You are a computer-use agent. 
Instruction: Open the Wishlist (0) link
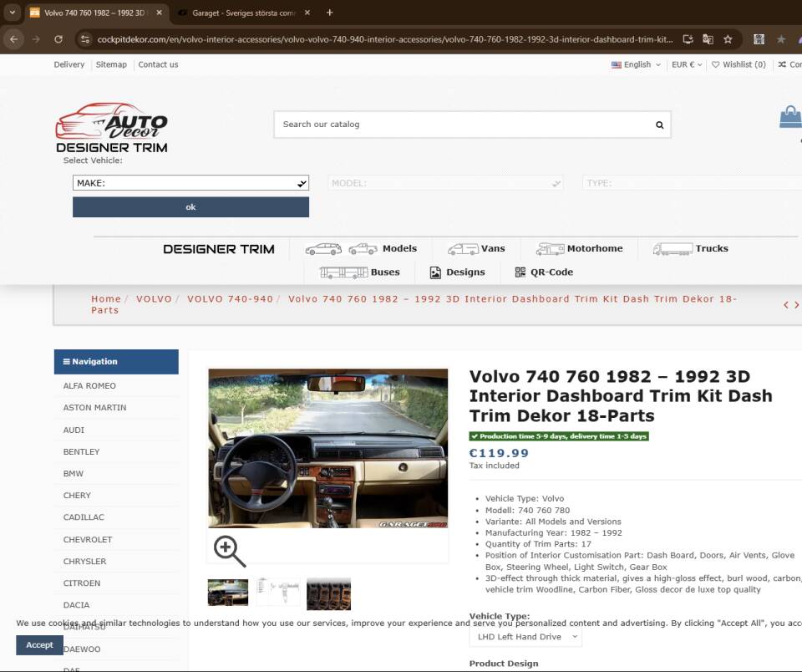pos(739,64)
